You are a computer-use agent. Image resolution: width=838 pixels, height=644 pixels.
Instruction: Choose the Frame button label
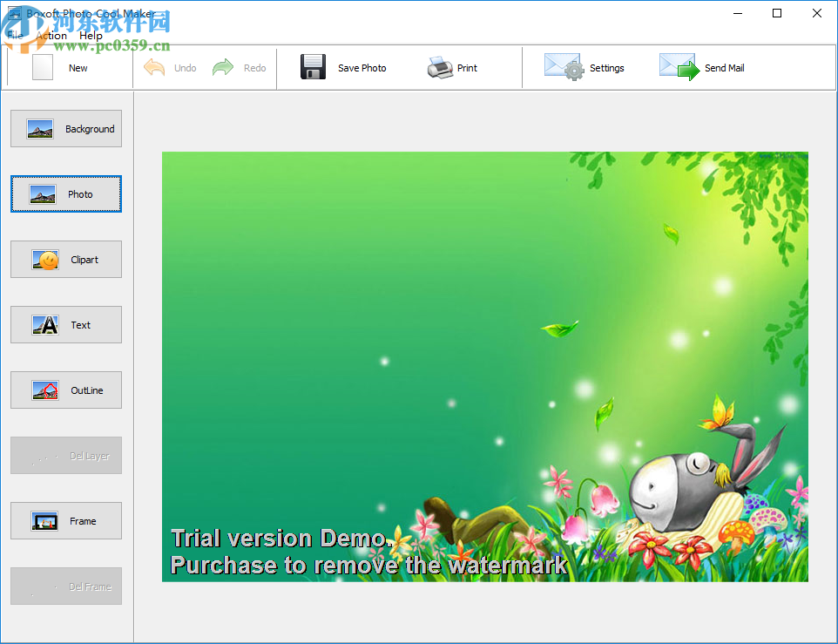click(x=83, y=521)
